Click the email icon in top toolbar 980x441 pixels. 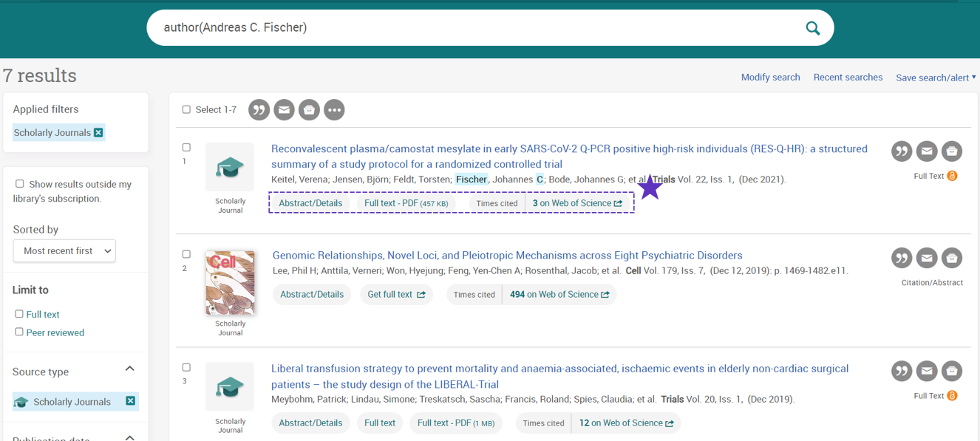(x=284, y=110)
